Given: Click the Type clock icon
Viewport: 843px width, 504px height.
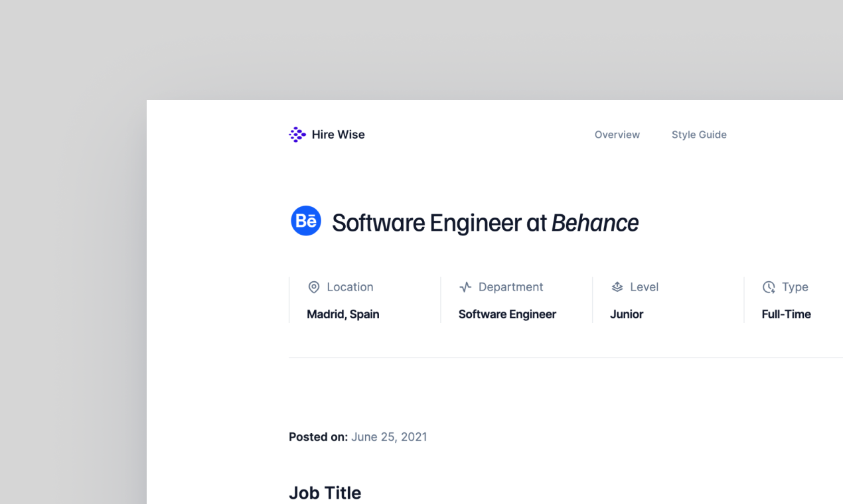Looking at the screenshot, I should 769,287.
